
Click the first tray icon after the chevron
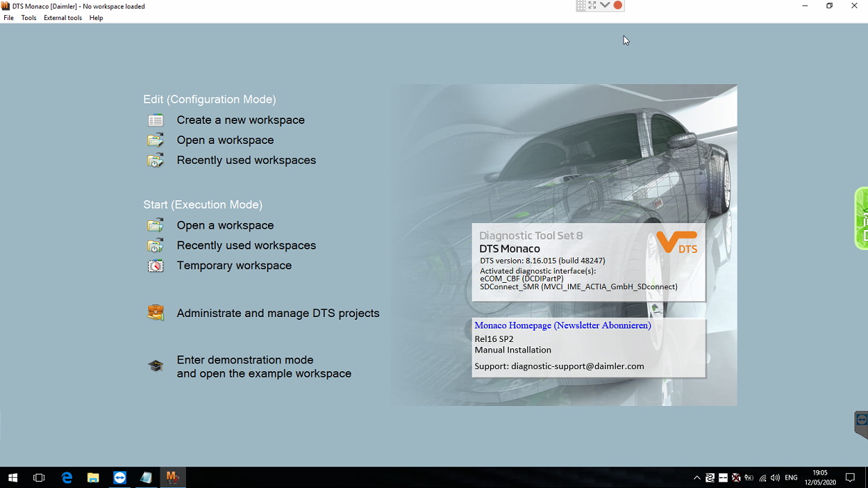click(710, 478)
